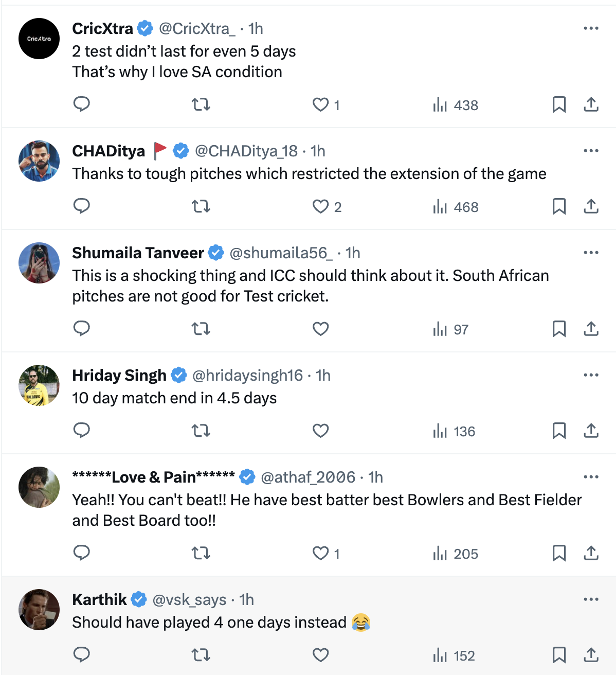View analytics on Hriday Singh's tweet

tap(454, 431)
